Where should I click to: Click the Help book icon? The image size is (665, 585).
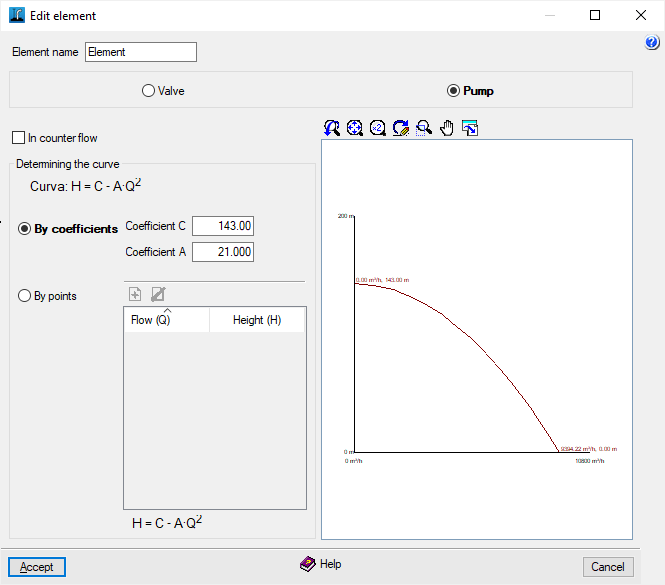307,564
